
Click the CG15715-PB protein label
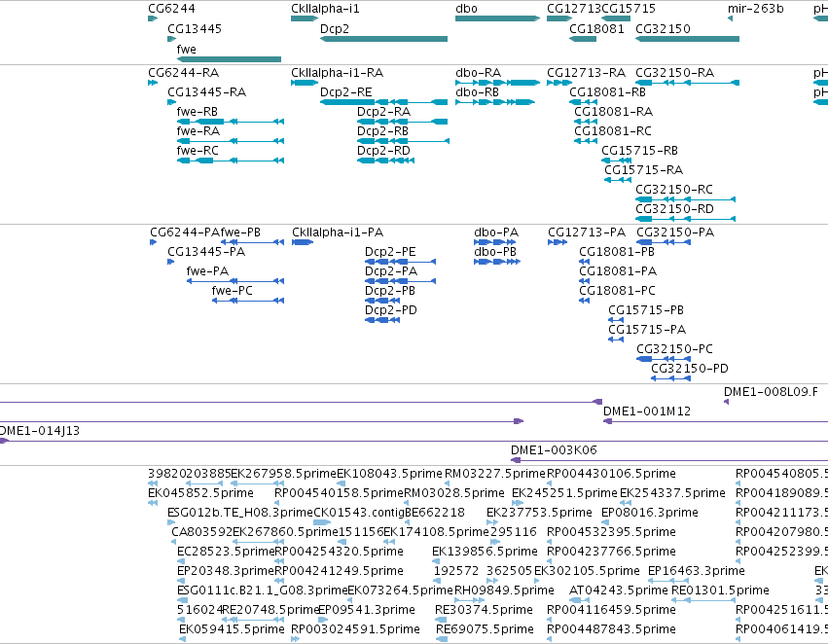pyautogui.click(x=646, y=310)
